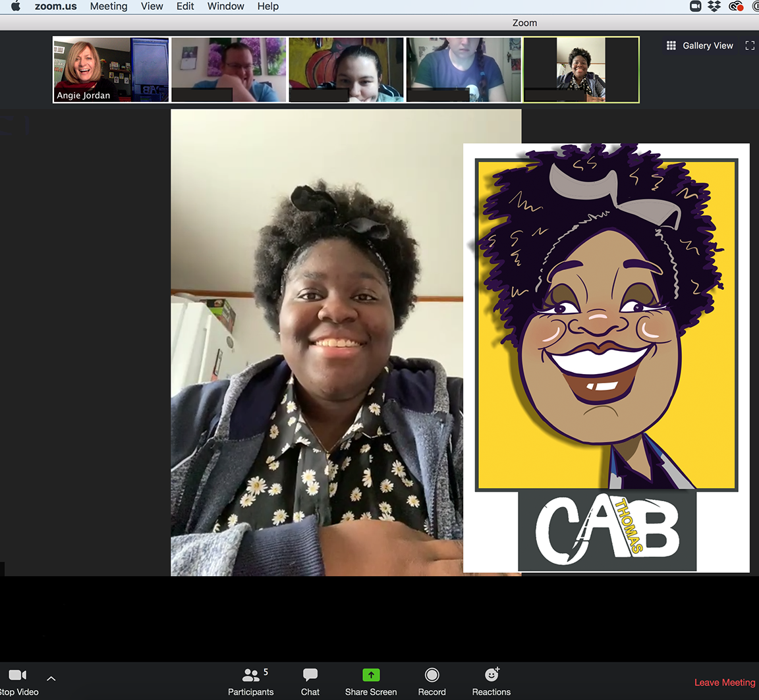Select the thumbnail with the pumpkin painting
Image resolution: width=759 pixels, height=700 pixels.
pos(346,70)
